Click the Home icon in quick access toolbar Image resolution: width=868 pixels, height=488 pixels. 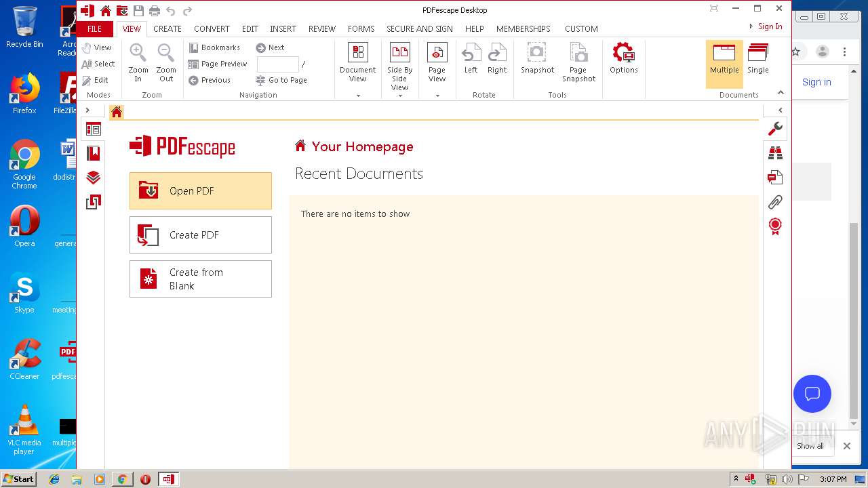click(105, 10)
